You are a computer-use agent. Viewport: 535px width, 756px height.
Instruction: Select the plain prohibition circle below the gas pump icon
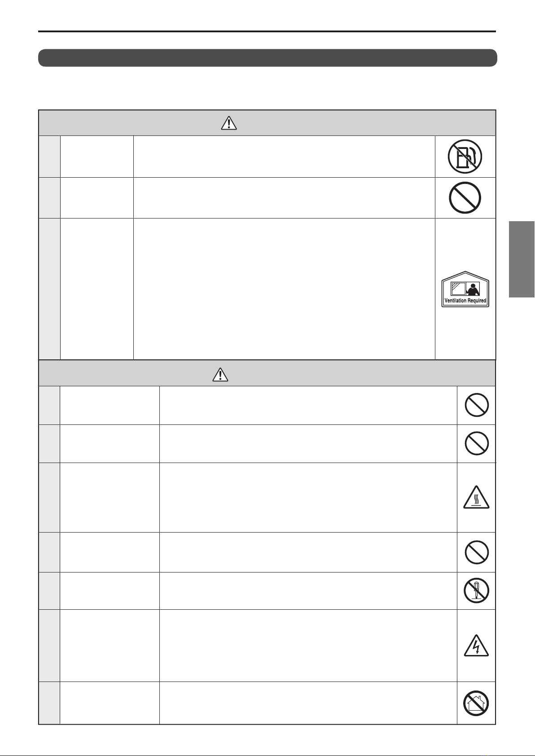(x=465, y=197)
